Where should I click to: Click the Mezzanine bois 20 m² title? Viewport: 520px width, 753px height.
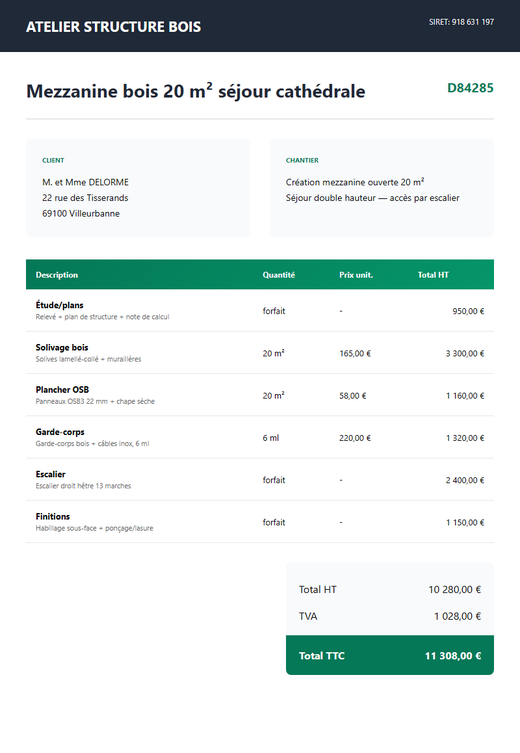coord(195,91)
